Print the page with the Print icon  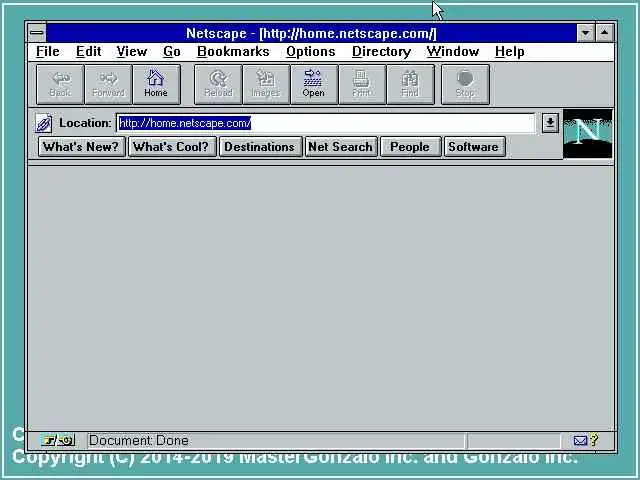pos(362,84)
